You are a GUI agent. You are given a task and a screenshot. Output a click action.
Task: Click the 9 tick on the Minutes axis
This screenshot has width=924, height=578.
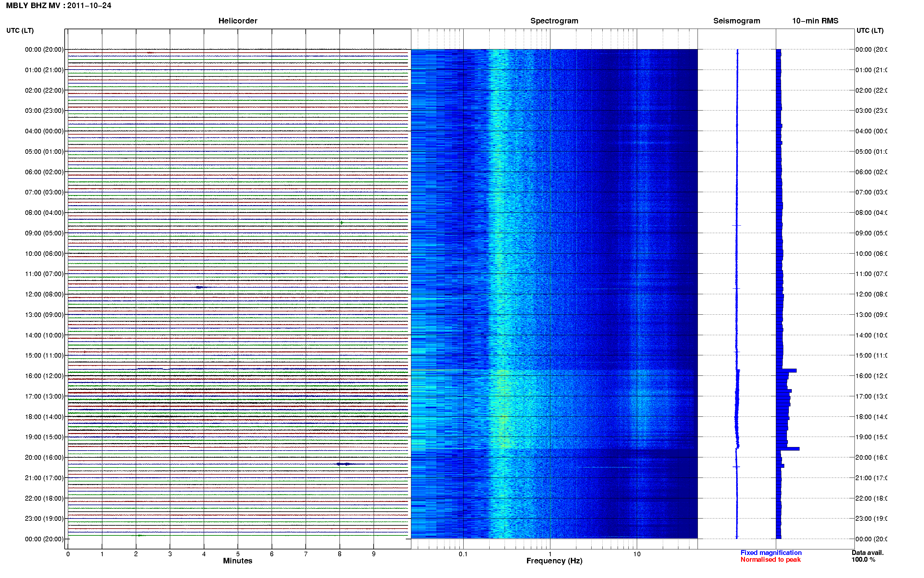click(374, 554)
